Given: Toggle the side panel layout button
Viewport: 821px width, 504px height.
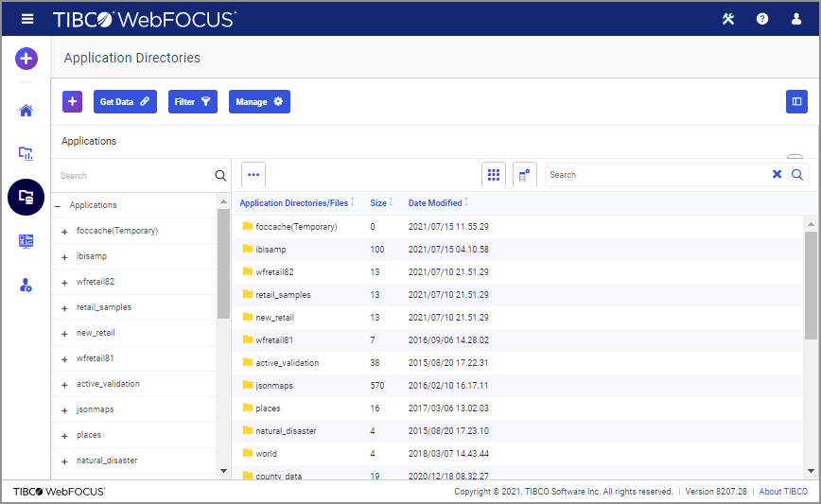Looking at the screenshot, I should tap(796, 101).
